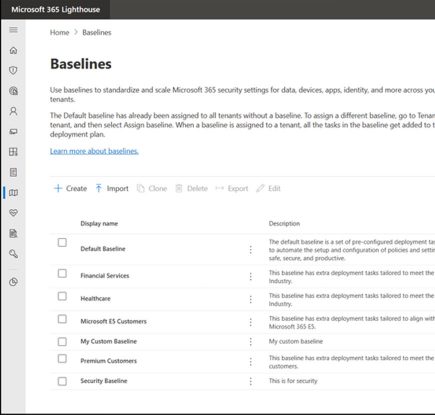Click the Delete toolbar button
Screen dimensions: 435x415
tap(191, 188)
